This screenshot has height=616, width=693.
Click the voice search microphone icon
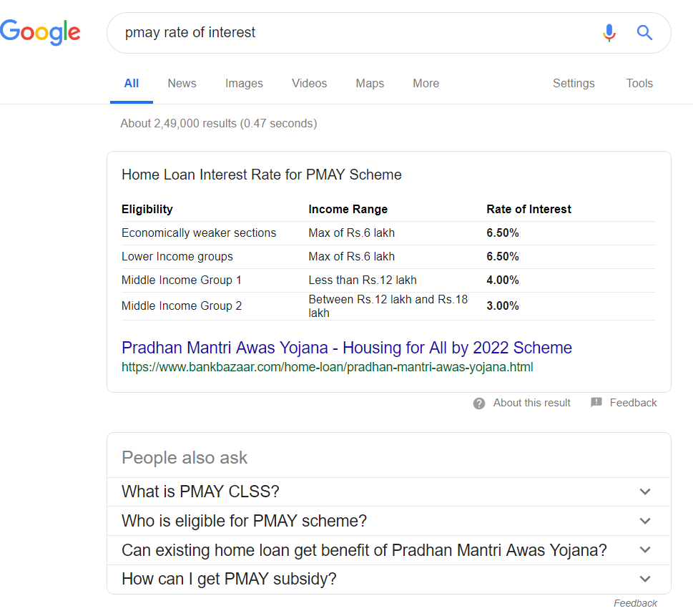[x=609, y=33]
